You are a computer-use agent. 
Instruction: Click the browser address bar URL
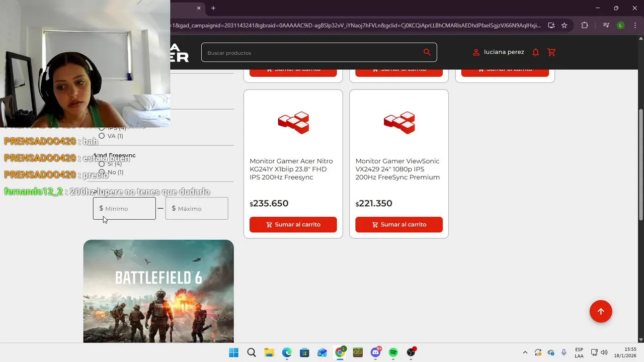(x=356, y=25)
